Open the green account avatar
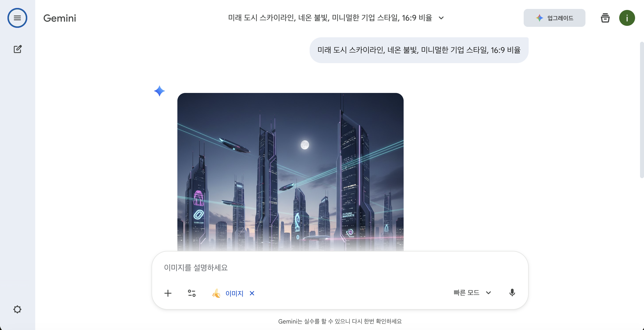 point(627,18)
